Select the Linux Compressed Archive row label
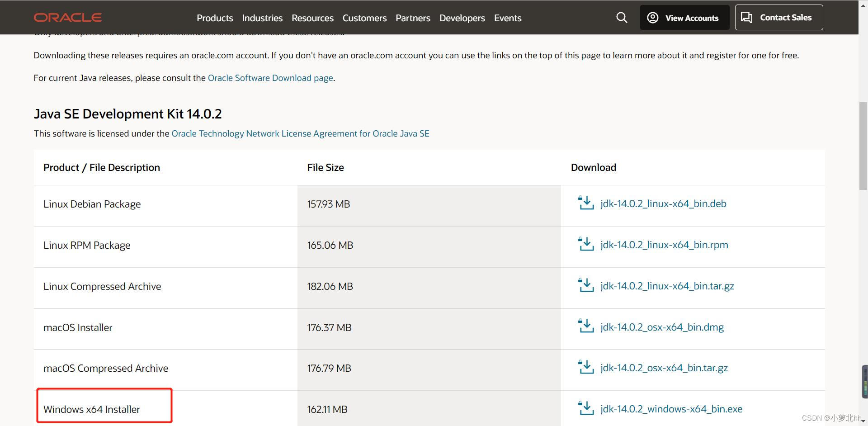Viewport: 868px width, 426px height. 102,286
